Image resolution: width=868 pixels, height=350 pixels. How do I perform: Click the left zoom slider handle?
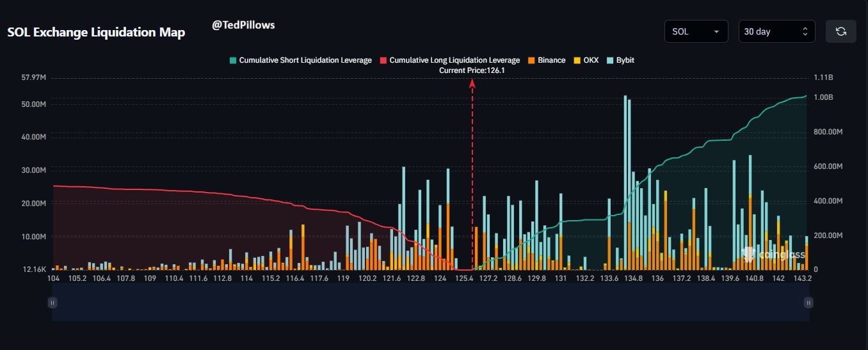point(52,303)
